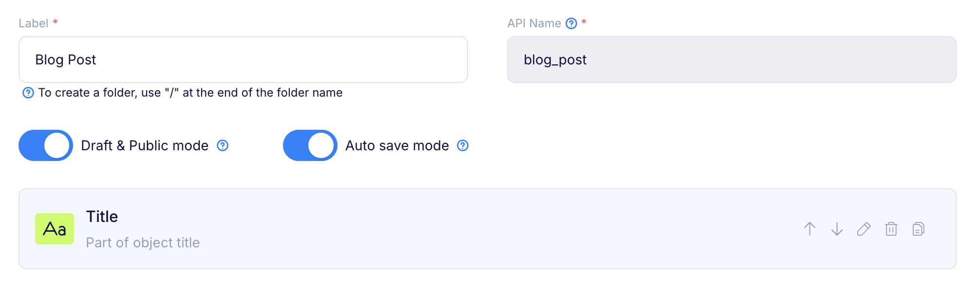The image size is (980, 281).
Task: Edit the Title field with pencil icon
Action: [x=864, y=229]
